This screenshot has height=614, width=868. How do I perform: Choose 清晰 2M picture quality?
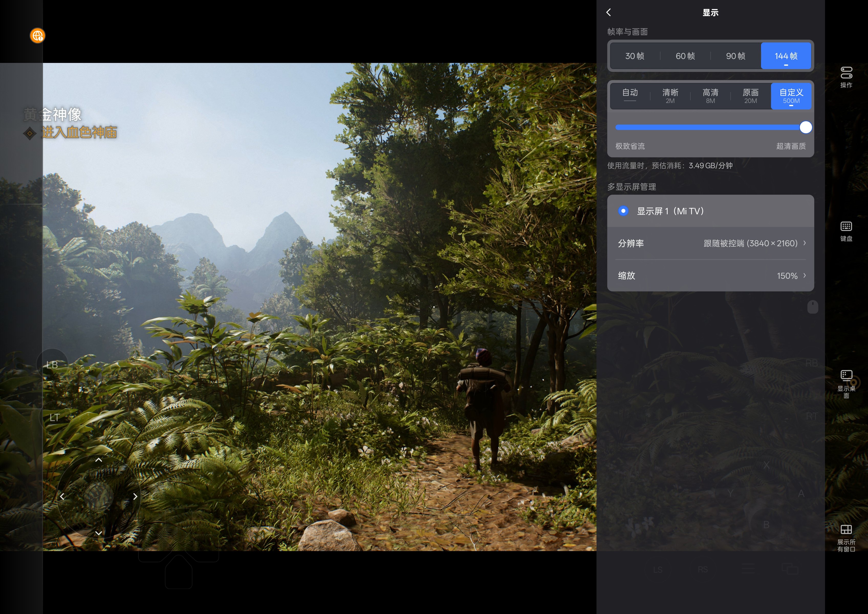pos(670,96)
